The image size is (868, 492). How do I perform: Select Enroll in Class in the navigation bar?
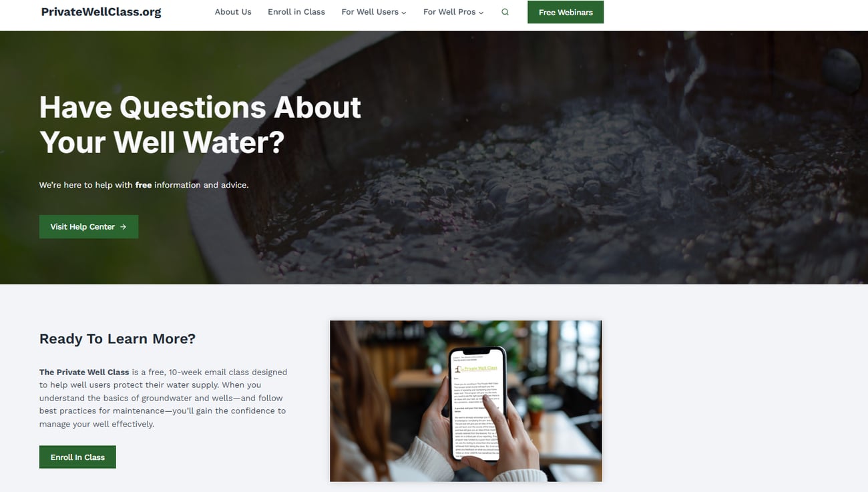coord(296,12)
